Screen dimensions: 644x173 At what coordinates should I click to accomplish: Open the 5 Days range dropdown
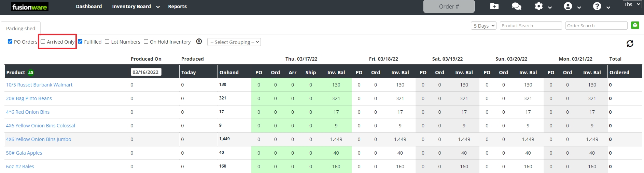483,26
